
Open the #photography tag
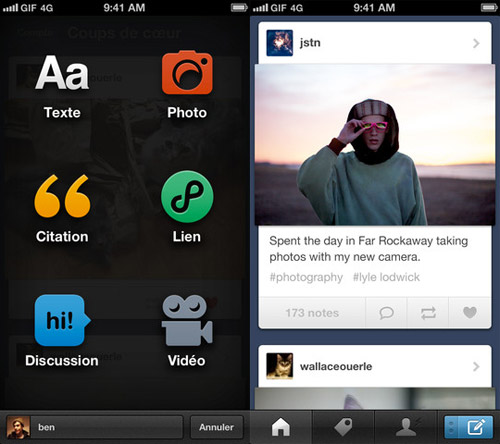click(x=306, y=277)
